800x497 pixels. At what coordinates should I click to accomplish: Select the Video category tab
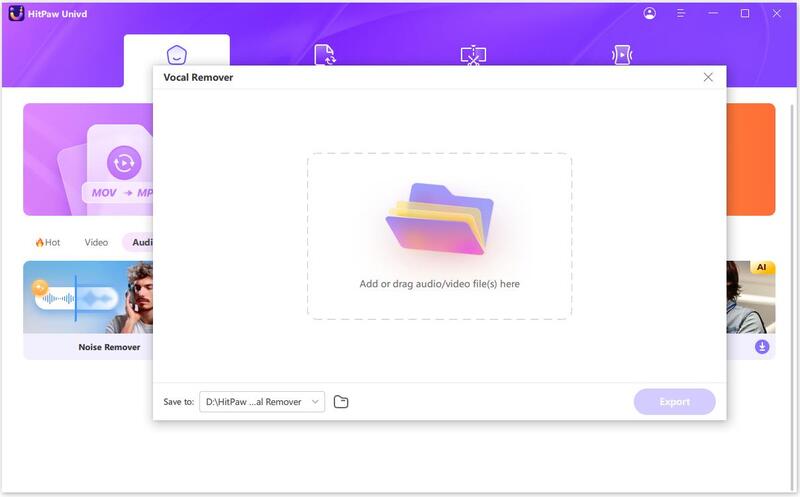pos(96,242)
